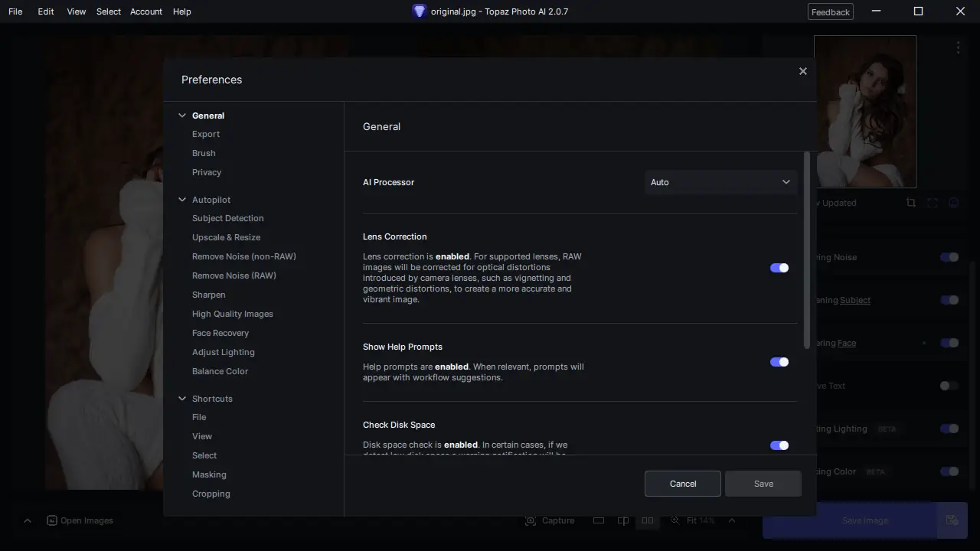This screenshot has width=980, height=551.
Task: Toggle the Subject sharpening switch in main window
Action: pos(949,300)
